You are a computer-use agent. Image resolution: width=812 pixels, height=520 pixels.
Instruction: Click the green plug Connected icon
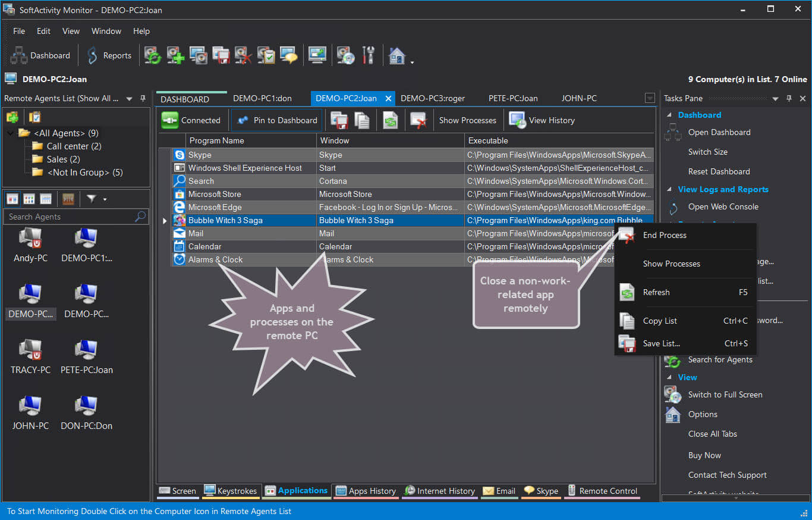170,120
